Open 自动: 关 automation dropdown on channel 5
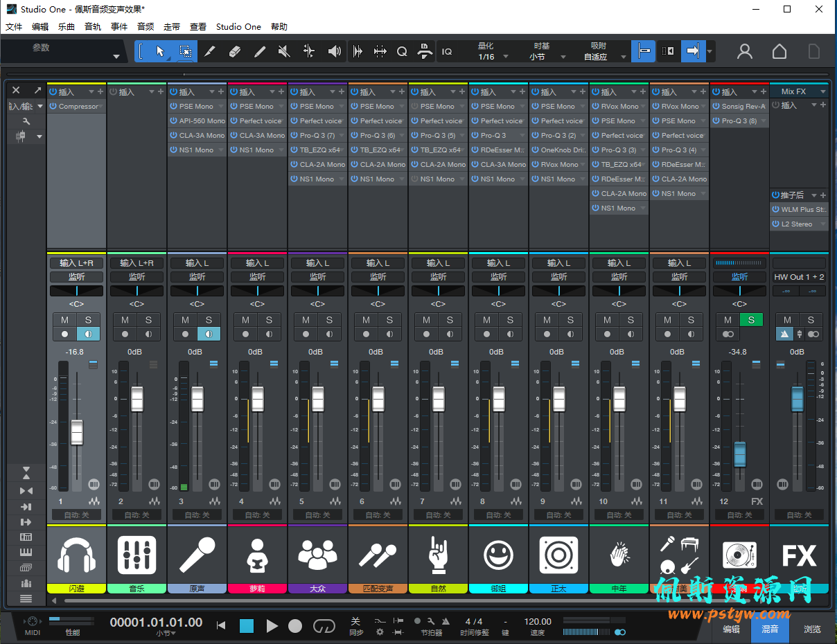 317,515
